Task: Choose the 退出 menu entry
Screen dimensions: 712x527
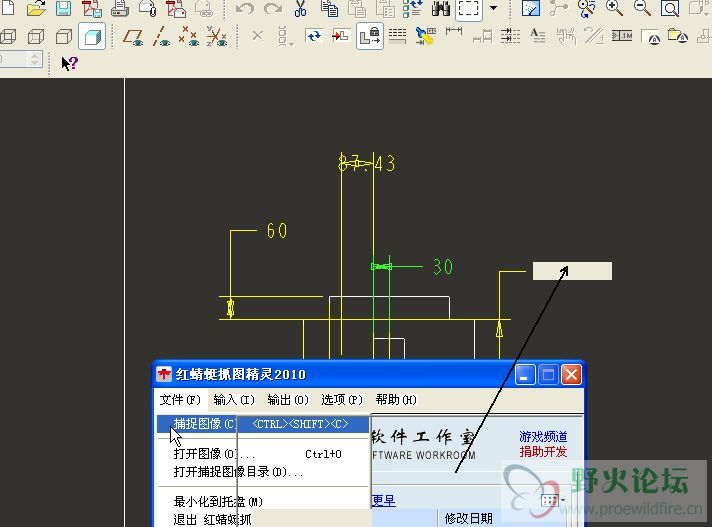Action: coord(213,519)
